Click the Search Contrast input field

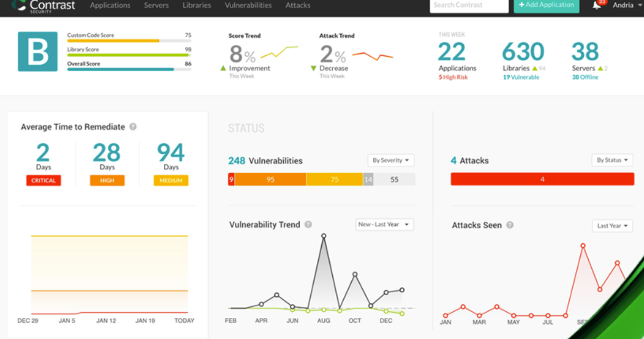click(468, 5)
